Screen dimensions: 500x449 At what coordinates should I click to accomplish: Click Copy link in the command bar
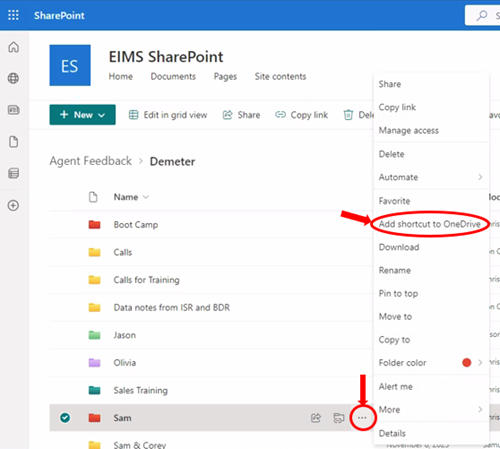click(x=301, y=115)
